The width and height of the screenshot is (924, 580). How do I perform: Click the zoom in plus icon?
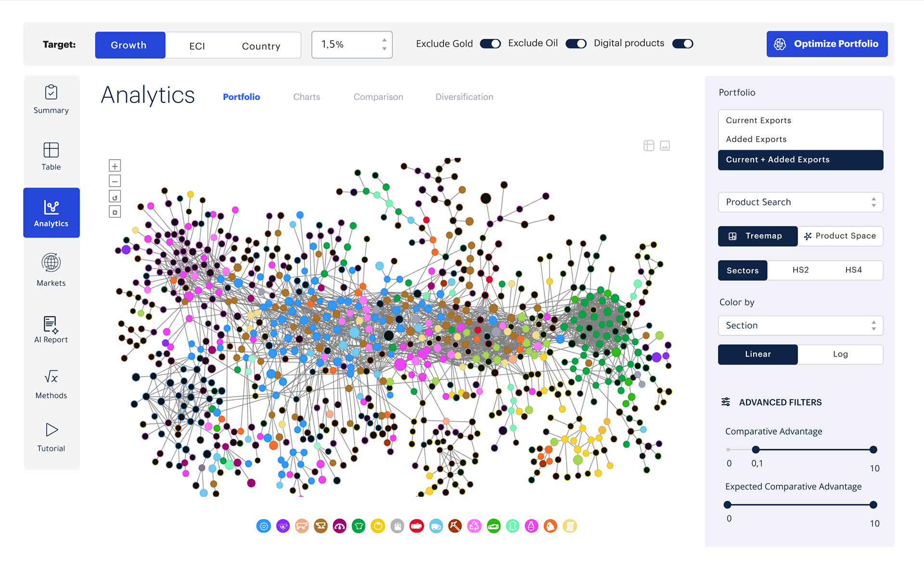115,166
